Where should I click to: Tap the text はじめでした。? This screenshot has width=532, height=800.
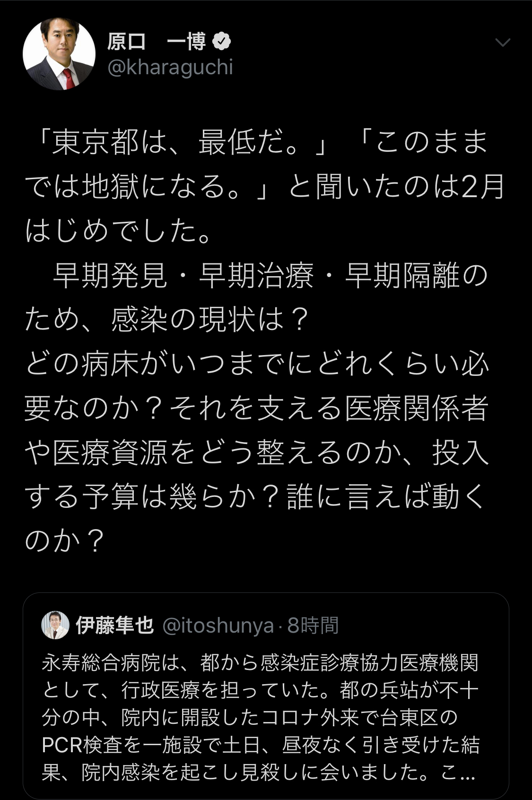point(118,232)
